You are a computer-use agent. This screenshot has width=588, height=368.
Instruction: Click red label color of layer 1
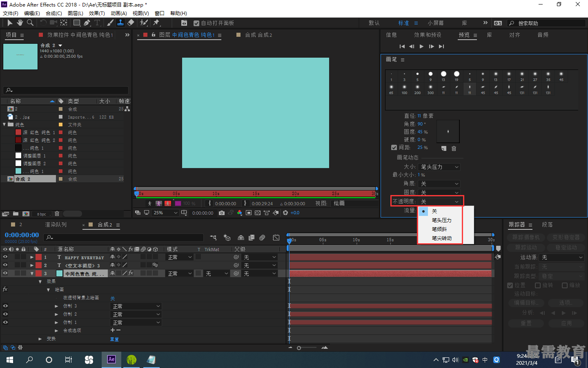coord(38,257)
